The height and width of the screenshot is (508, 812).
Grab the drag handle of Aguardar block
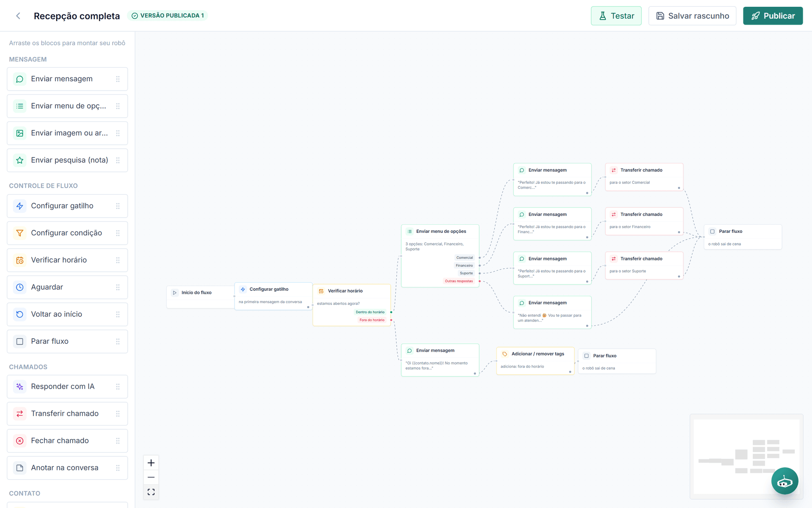118,287
